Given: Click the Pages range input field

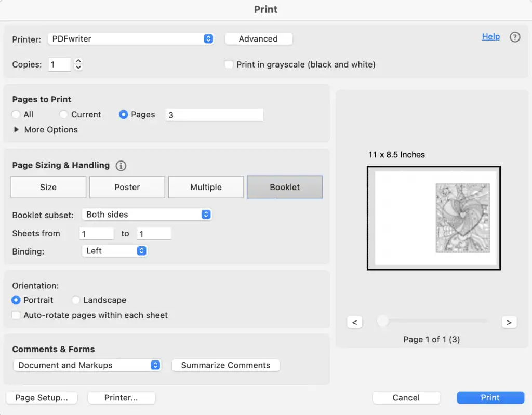Looking at the screenshot, I should click(x=214, y=115).
